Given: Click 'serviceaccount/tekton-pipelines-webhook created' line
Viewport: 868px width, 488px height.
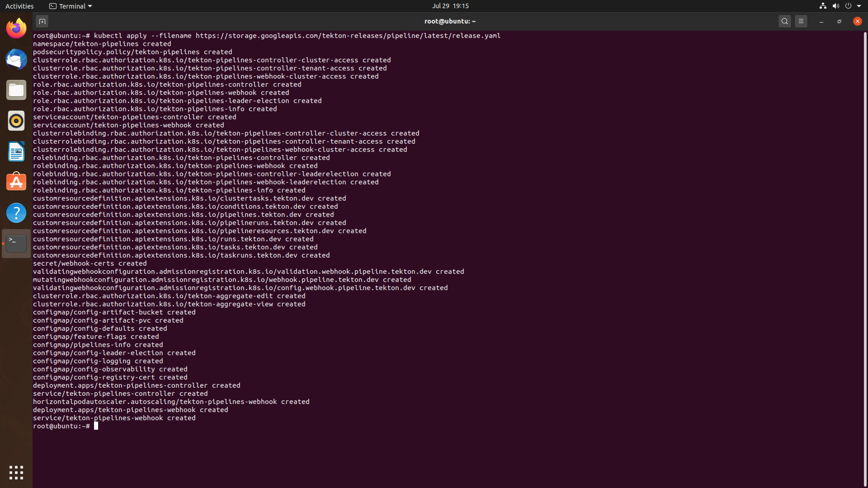Looking at the screenshot, I should (128, 125).
